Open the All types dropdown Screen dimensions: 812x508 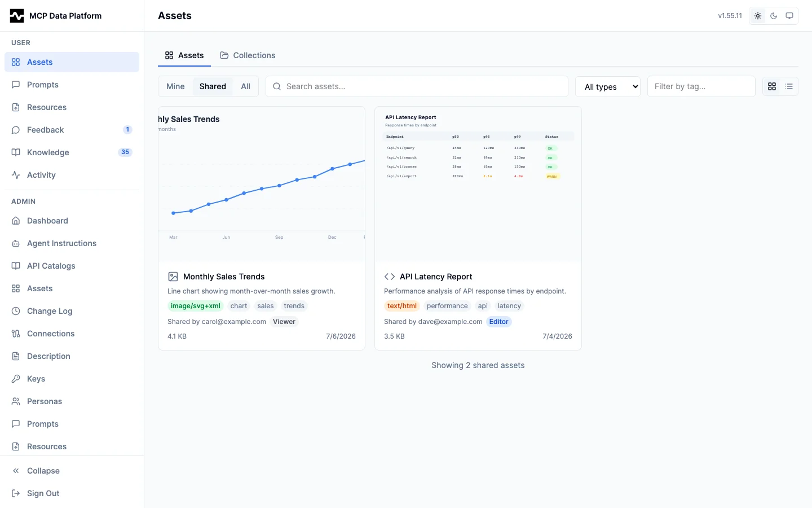click(x=608, y=86)
